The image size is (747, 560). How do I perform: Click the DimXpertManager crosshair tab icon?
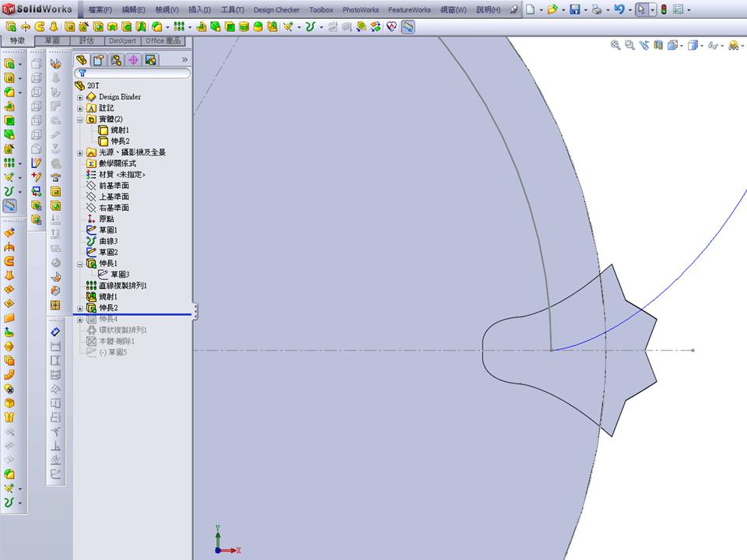tap(133, 60)
